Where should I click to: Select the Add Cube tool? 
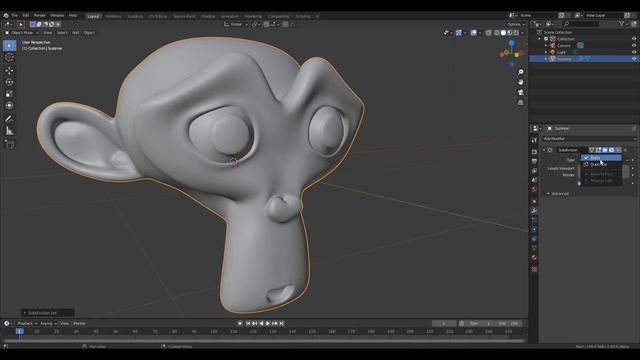click(9, 144)
